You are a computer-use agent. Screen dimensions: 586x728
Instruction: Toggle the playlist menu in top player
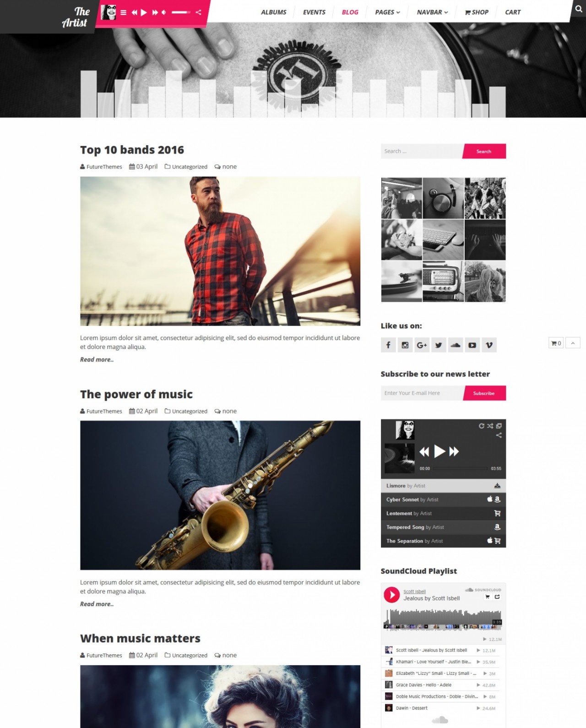123,12
